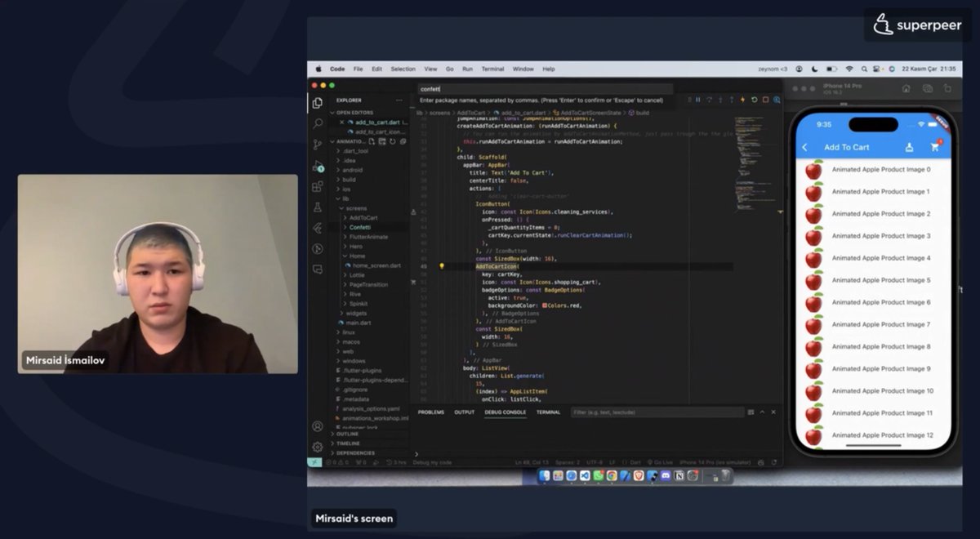Open the widget inspector icon in debug toolbar

777,100
